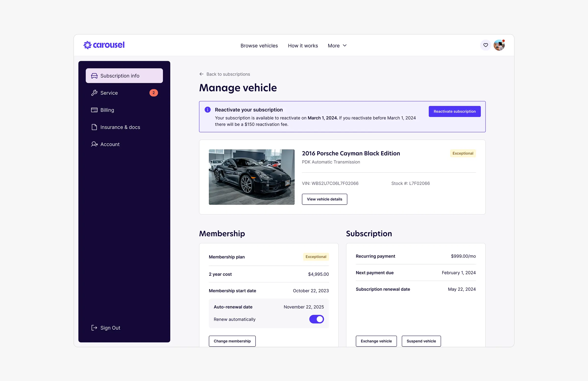Open favorites via heart icon
This screenshot has width=588, height=381.
click(486, 45)
